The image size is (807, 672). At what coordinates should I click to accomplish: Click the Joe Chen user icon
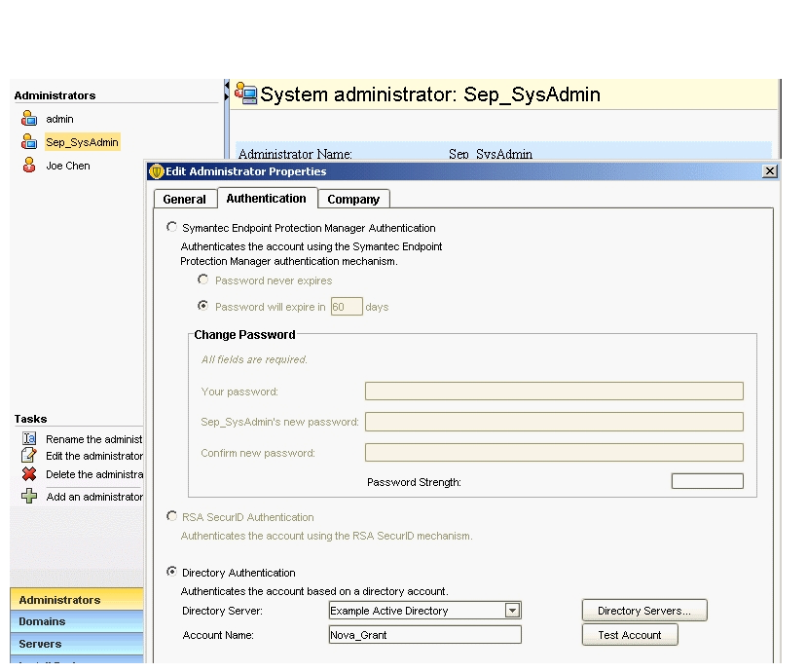click(29, 165)
